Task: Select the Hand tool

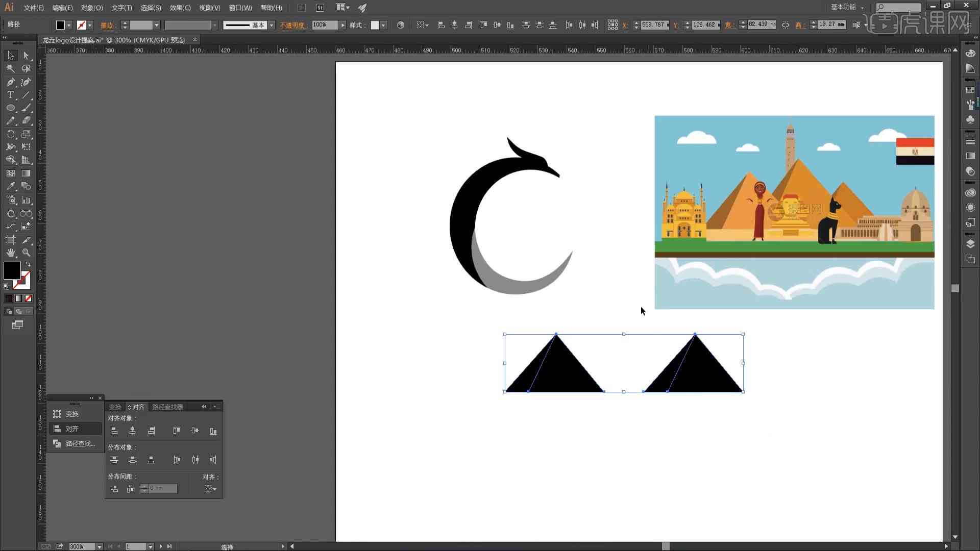Action: click(10, 253)
